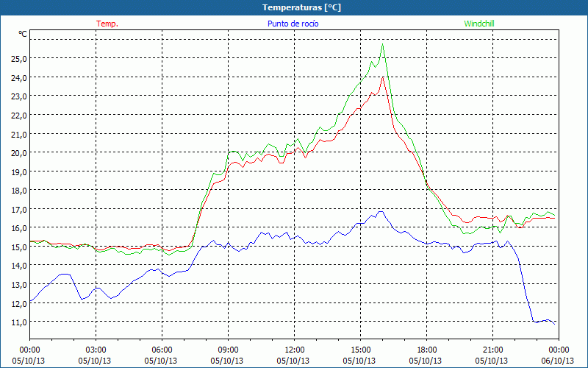Click the 20,0 y-axis value
Screen dimensions: 588x368
[19, 153]
